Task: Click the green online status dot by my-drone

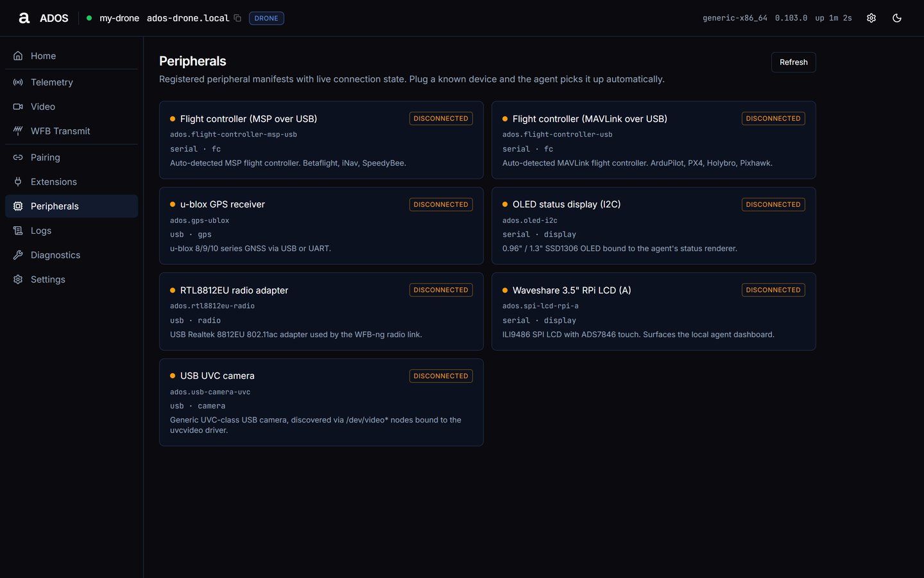Action: click(x=89, y=18)
